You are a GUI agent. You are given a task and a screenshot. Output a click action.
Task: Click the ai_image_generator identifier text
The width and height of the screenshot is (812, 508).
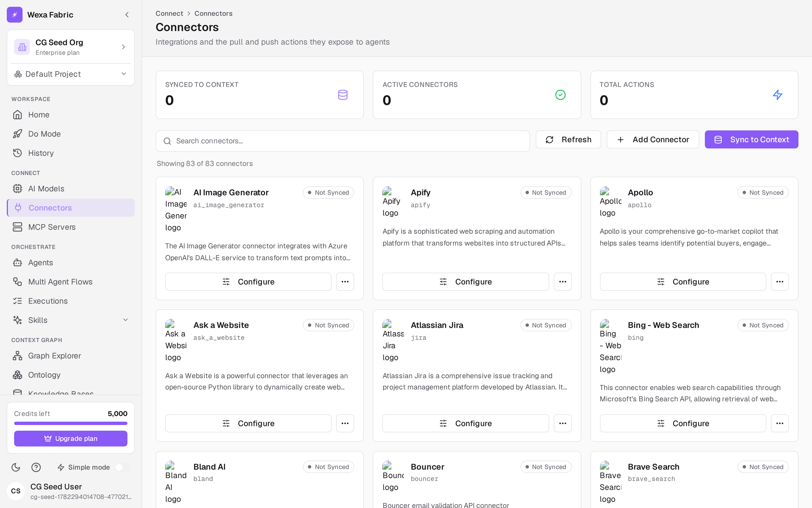228,205
